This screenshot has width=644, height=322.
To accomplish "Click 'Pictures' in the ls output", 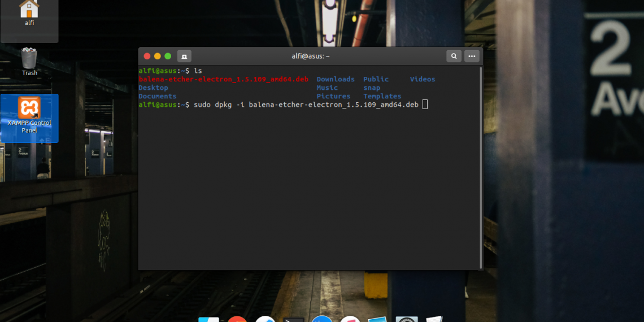I will [x=333, y=97].
